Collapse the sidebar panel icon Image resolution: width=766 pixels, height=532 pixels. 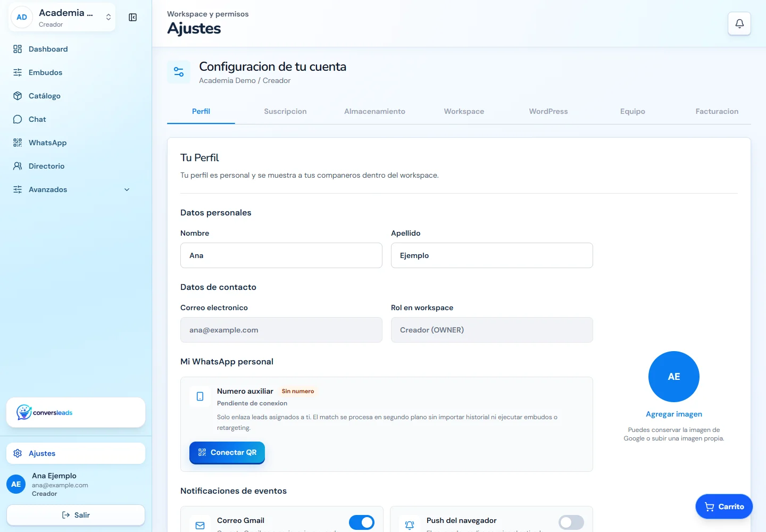click(133, 18)
